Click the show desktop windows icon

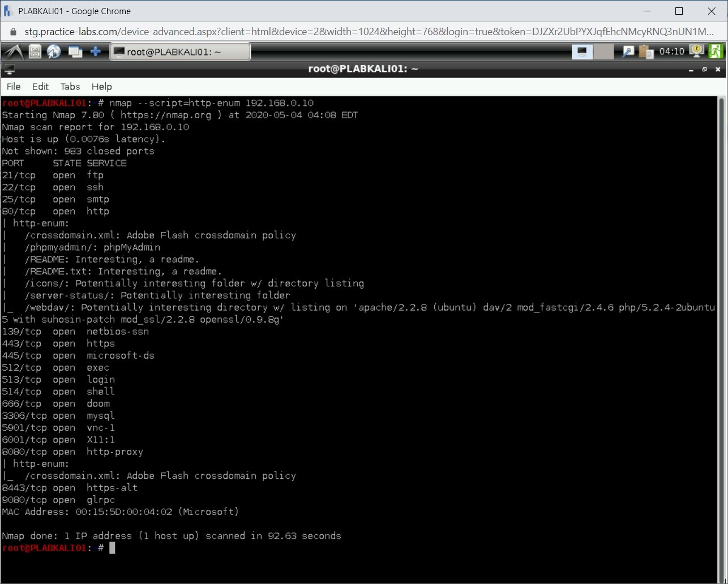pyautogui.click(x=75, y=52)
